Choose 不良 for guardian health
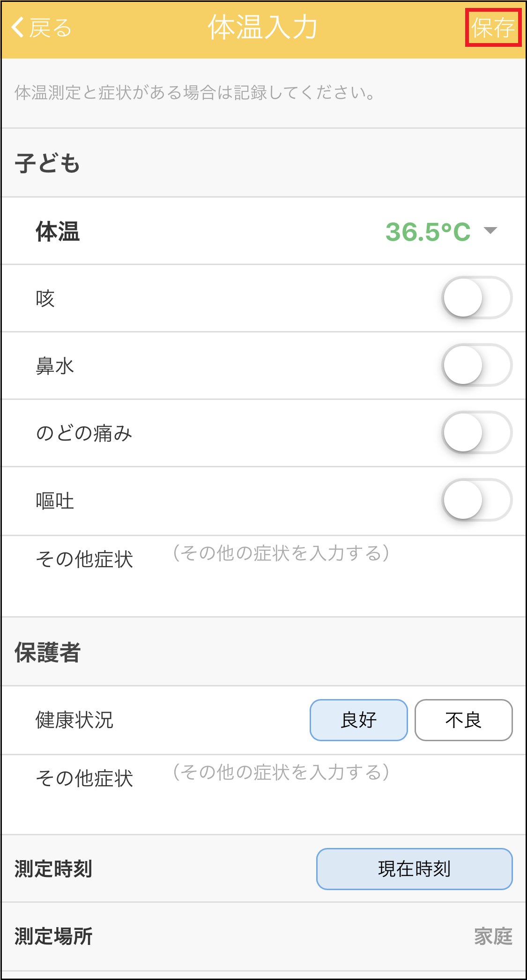Viewport: 527px width, 980px height. (x=463, y=720)
